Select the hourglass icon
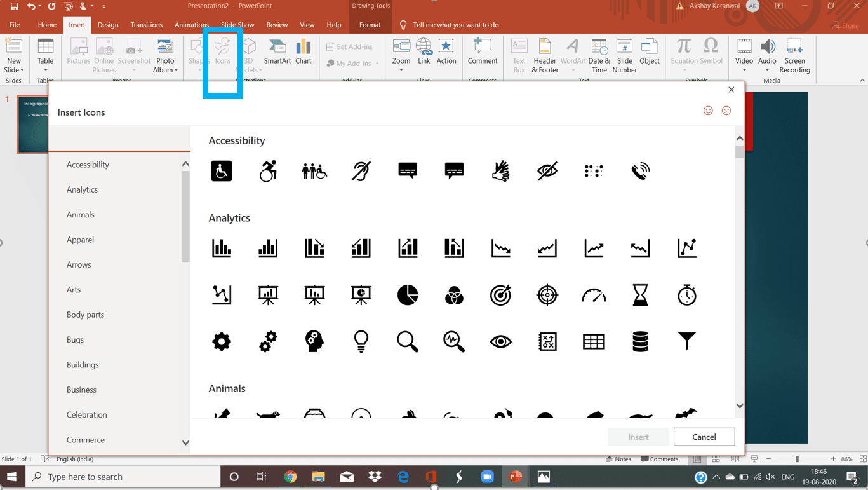The image size is (868, 490). coord(640,295)
